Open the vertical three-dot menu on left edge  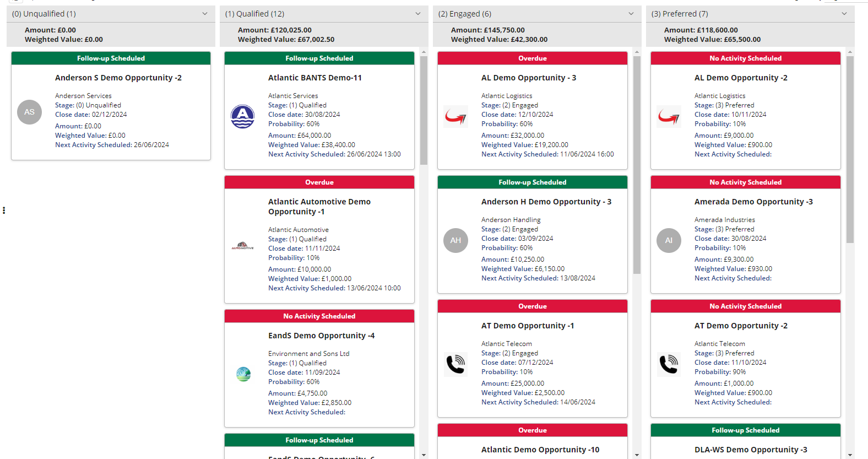pyautogui.click(x=4, y=210)
